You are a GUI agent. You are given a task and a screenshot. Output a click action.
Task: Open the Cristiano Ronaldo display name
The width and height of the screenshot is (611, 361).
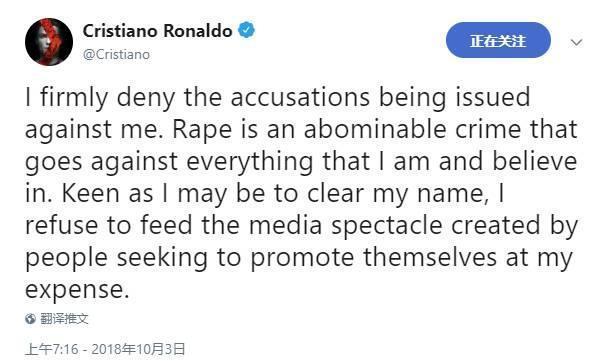pyautogui.click(x=157, y=31)
